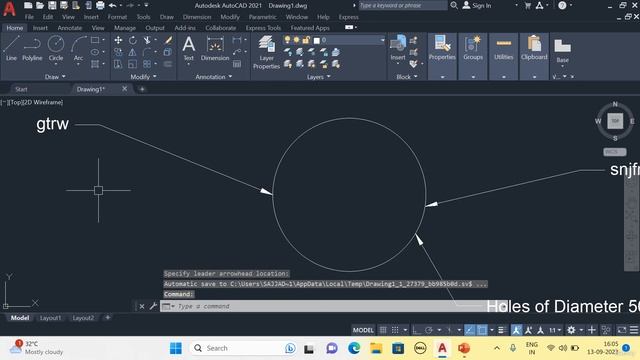Screen dimensions: 640x360
Task: Toggle snap mode in status bar
Action: click(x=395, y=330)
